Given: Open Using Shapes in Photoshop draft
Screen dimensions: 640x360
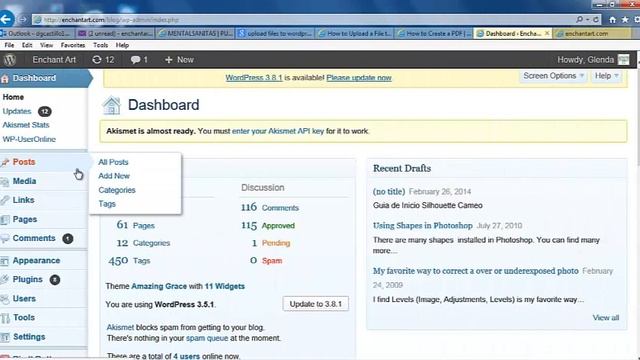Looking at the screenshot, I should 422,226.
